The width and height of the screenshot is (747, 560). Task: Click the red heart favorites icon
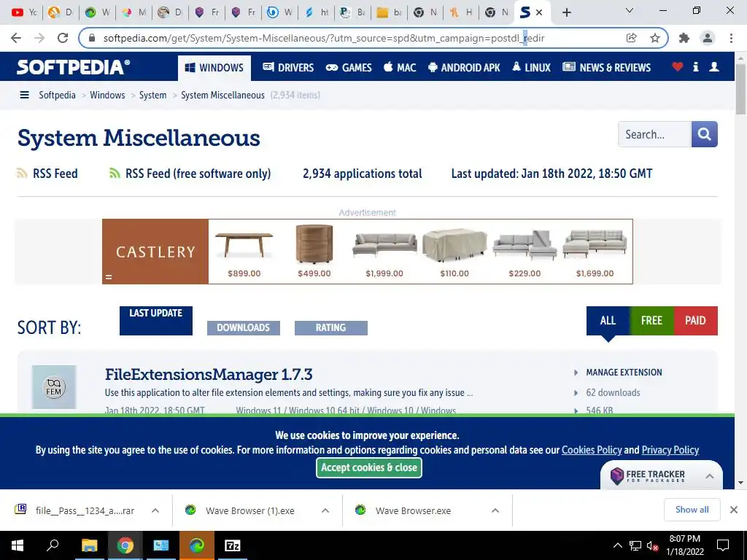pos(678,66)
